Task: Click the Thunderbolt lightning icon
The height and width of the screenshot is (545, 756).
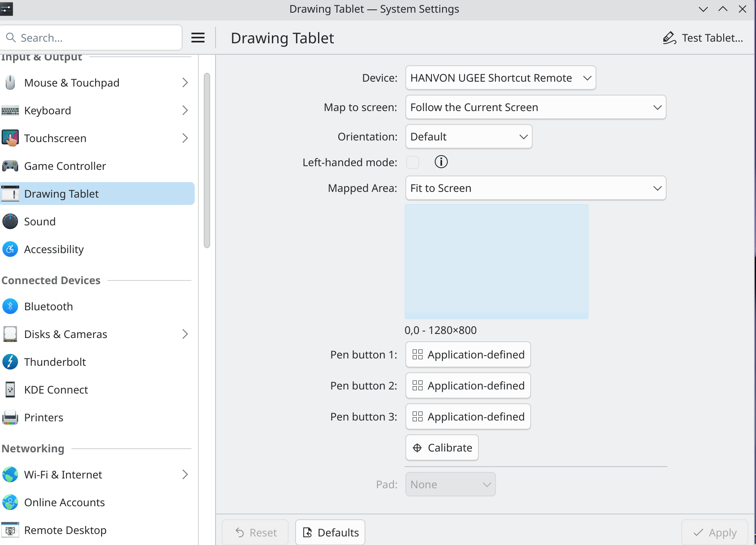Action: coord(10,362)
